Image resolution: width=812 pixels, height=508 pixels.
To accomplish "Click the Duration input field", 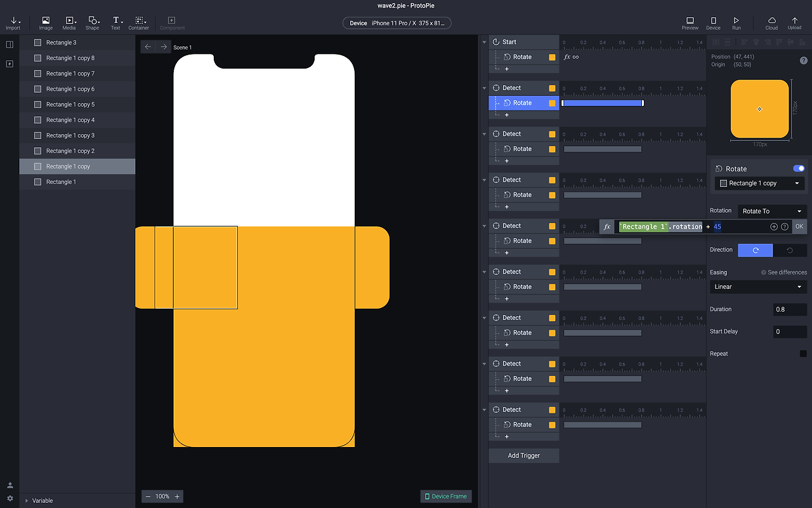I will (790, 310).
